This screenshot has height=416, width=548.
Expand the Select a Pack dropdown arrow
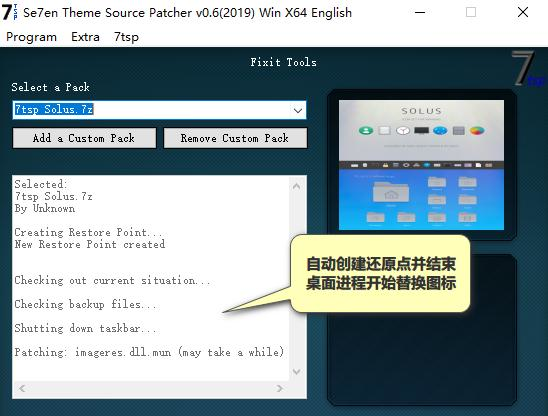pos(298,110)
